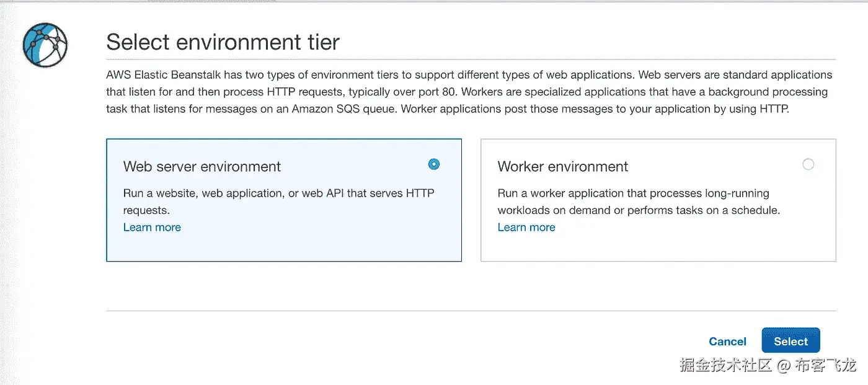Confirm with the blue Select button
This screenshot has width=868, height=385.
coord(790,341)
